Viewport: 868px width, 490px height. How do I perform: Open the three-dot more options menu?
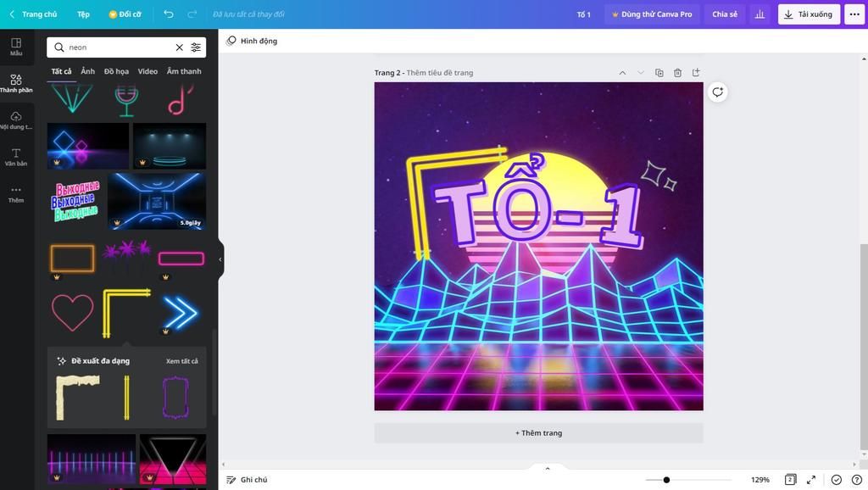[x=854, y=14]
